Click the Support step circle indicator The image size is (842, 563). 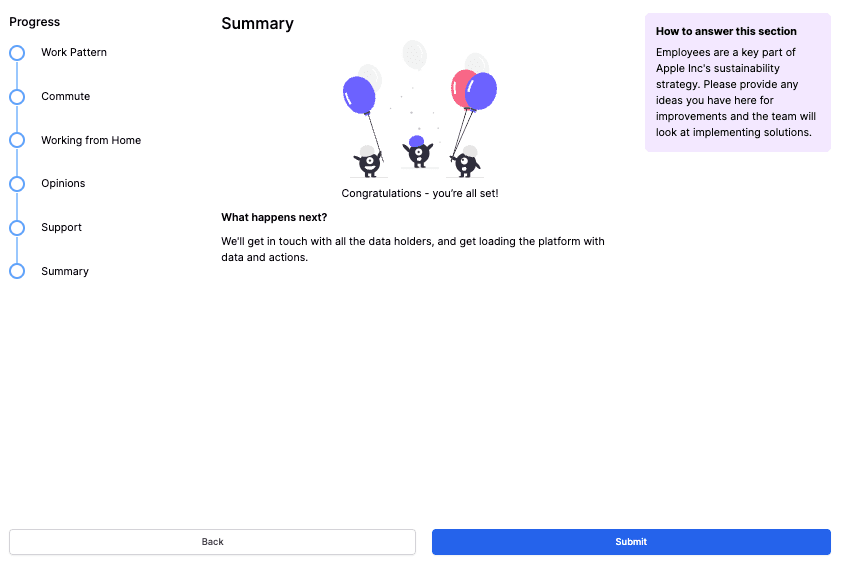(x=17, y=228)
